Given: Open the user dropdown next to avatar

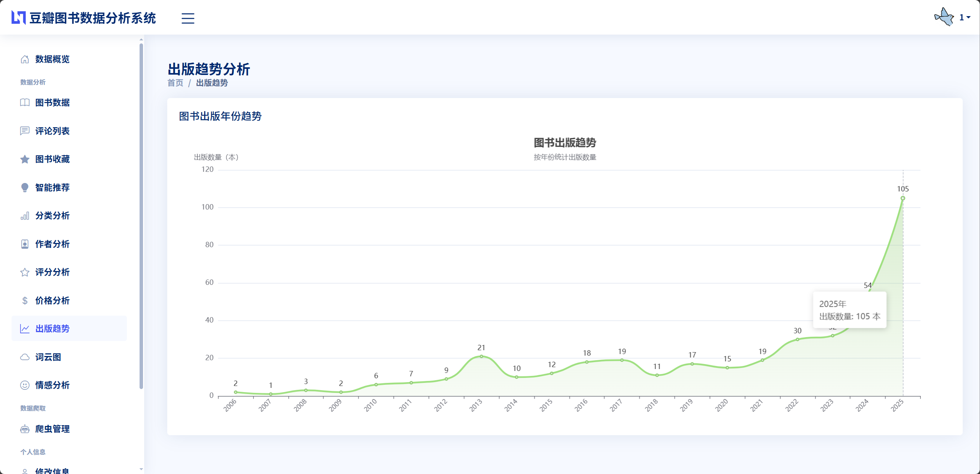Looking at the screenshot, I should coord(965,17).
